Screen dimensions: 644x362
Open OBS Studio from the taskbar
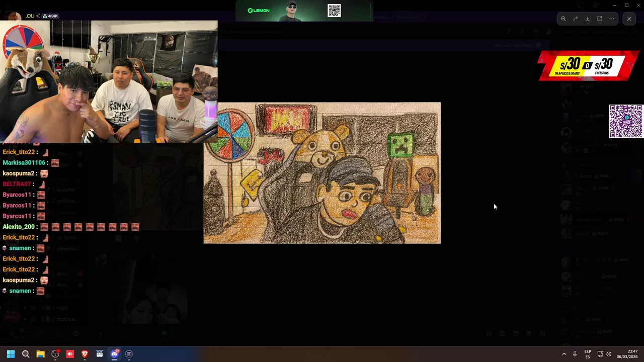click(55, 354)
